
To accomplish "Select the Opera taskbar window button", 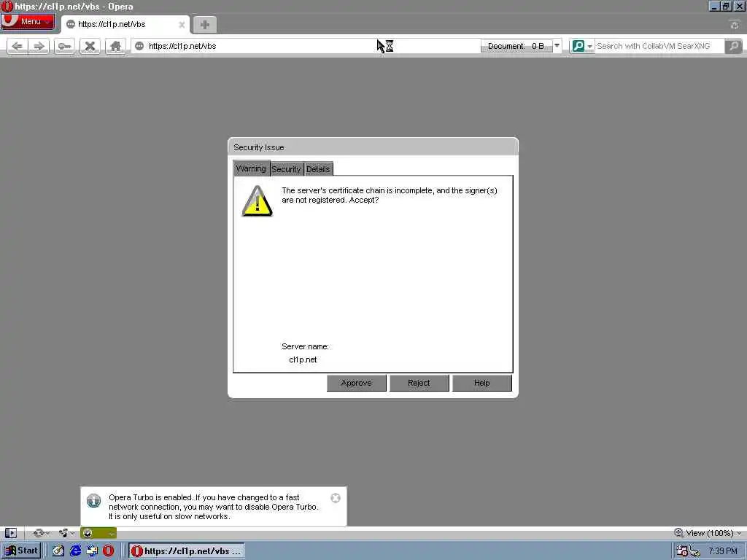I will point(187,551).
